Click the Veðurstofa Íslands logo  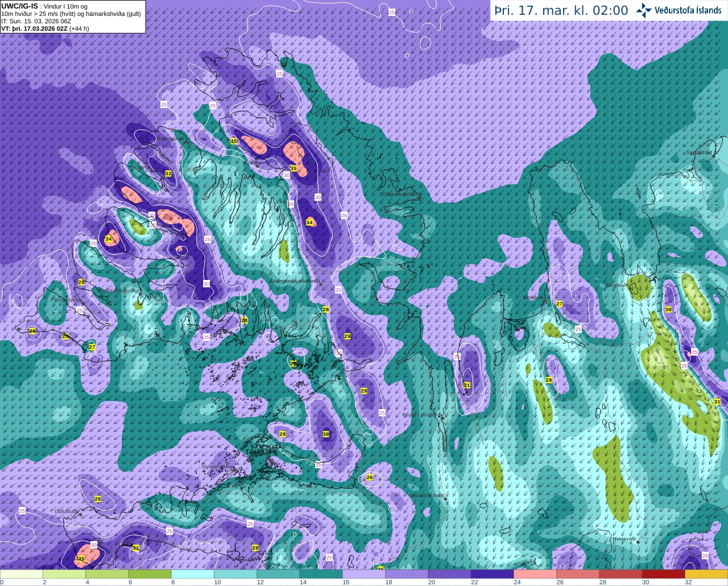pos(679,10)
